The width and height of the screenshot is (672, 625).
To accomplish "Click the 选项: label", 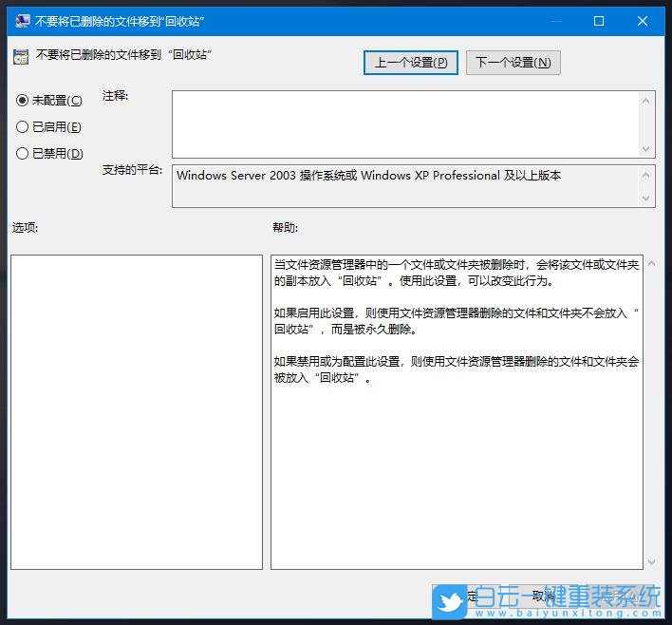I will 25,227.
